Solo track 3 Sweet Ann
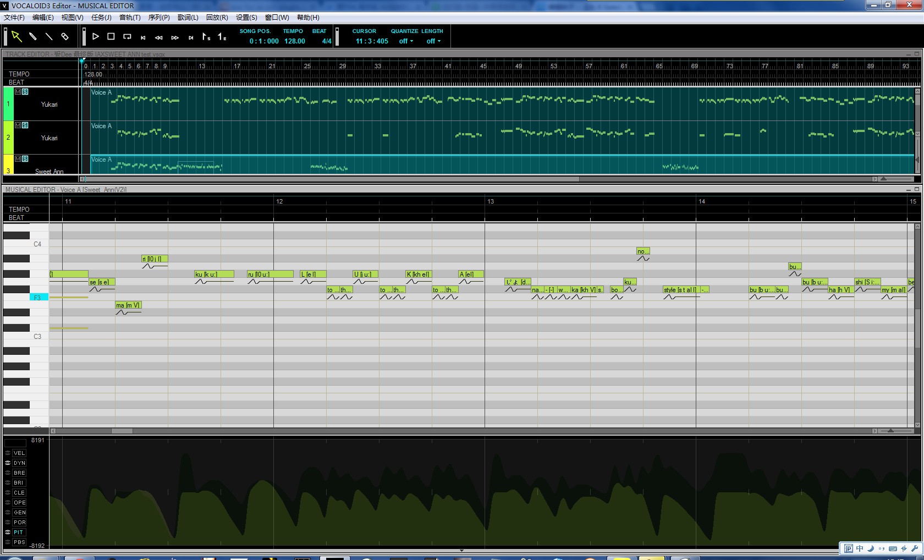Screen dimensions: 924x560 (x=25, y=159)
